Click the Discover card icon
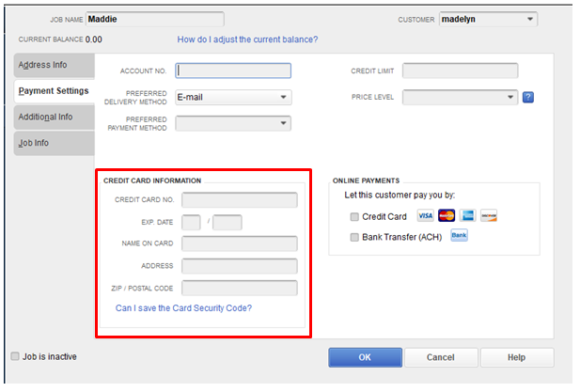Image resolution: width=580 pixels, height=392 pixels. [488, 216]
